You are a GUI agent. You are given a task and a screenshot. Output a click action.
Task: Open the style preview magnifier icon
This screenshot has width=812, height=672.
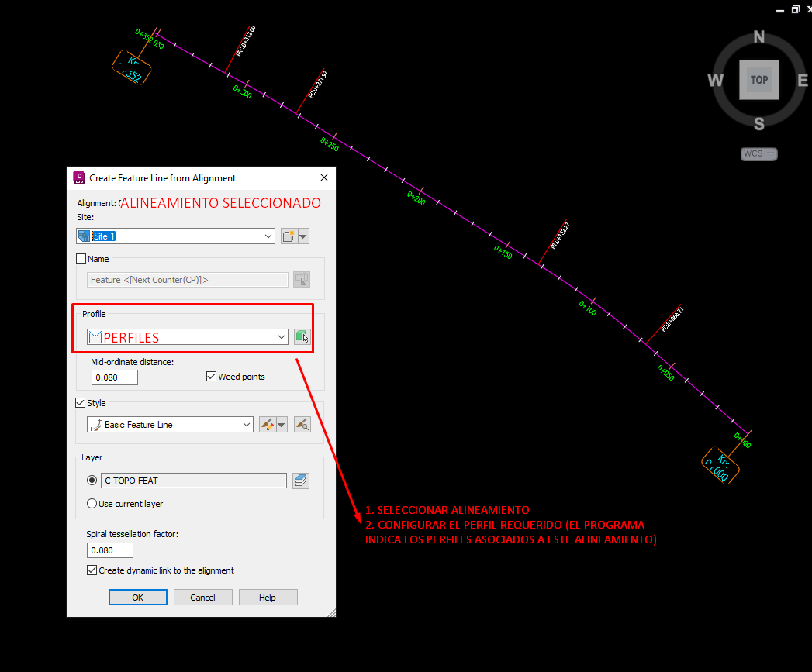[302, 424]
